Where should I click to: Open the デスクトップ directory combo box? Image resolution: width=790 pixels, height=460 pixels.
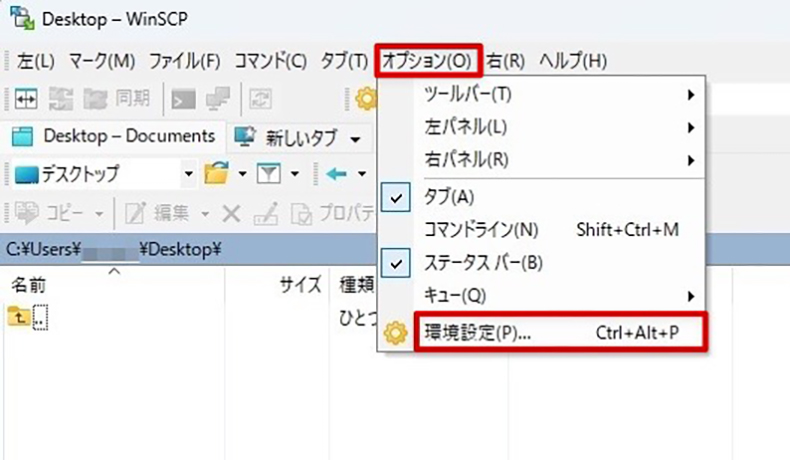tap(103, 174)
